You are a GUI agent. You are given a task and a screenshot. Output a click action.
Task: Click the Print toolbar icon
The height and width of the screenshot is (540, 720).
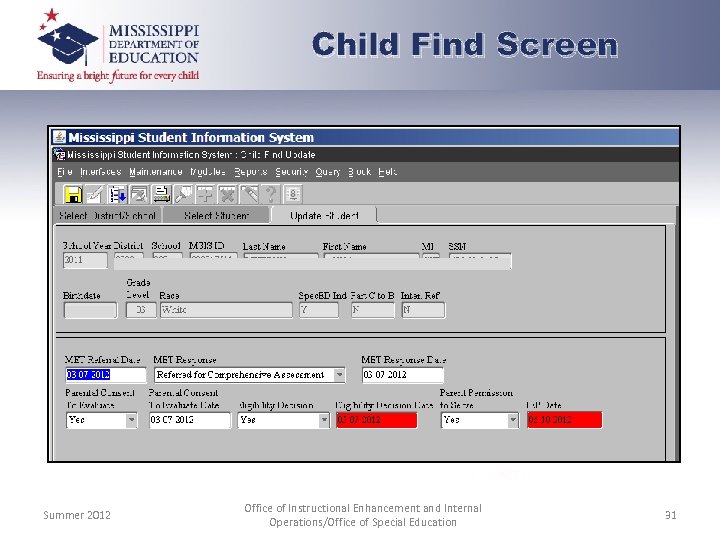pos(161,194)
